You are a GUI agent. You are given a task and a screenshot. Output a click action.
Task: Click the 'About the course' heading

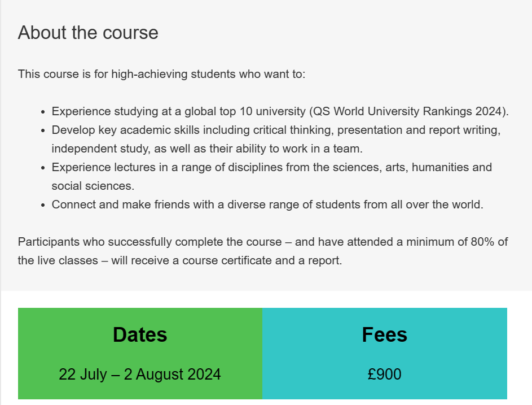coord(88,33)
